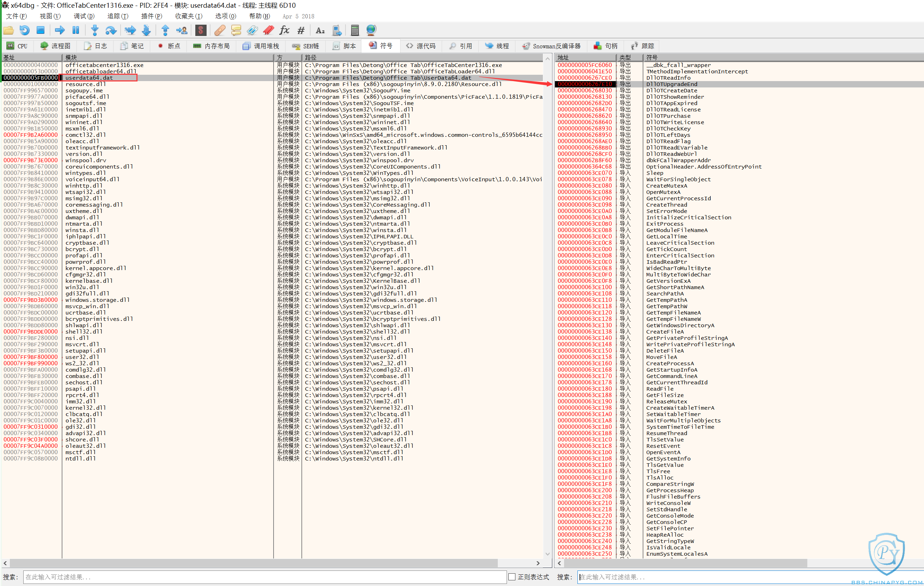Viewport: 924px width, 586px height.
Task: Sort by the 路径 column header
Action: click(422, 57)
